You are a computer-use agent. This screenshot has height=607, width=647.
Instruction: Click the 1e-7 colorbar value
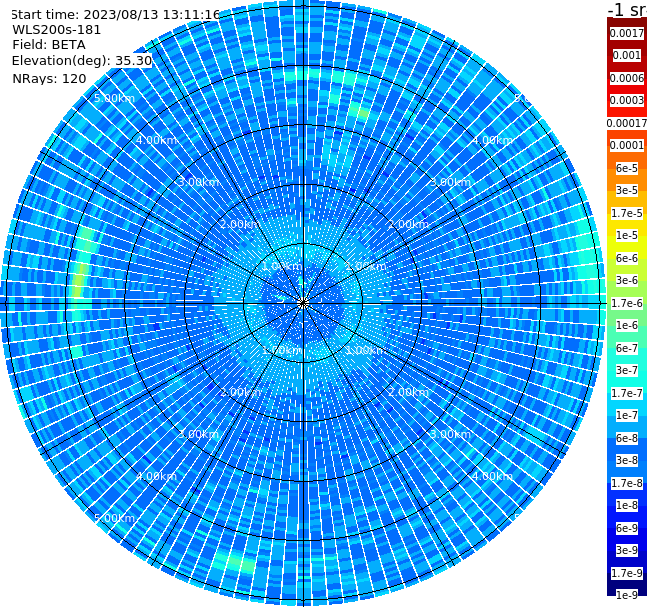tap(627, 415)
